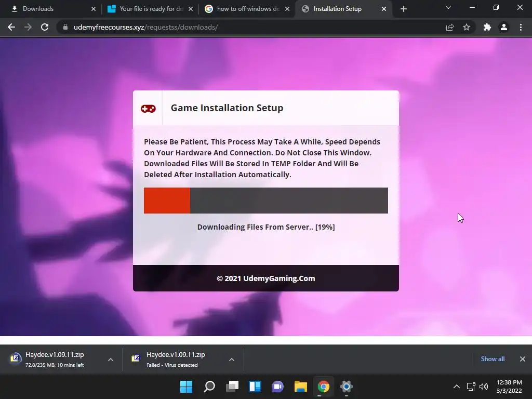Screen dimensions: 532x399
Task: Reload the current page
Action: tap(45, 27)
